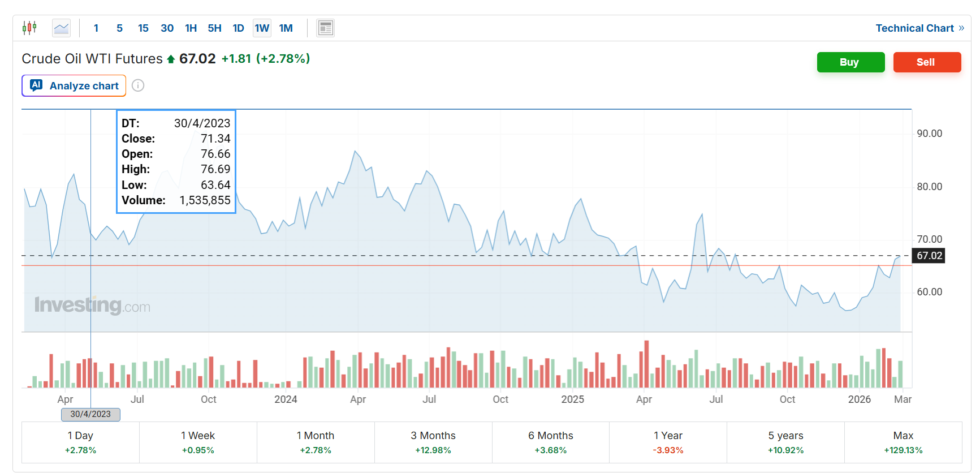980x473 pixels.
Task: Open the Technical Chart link
Action: (x=914, y=28)
